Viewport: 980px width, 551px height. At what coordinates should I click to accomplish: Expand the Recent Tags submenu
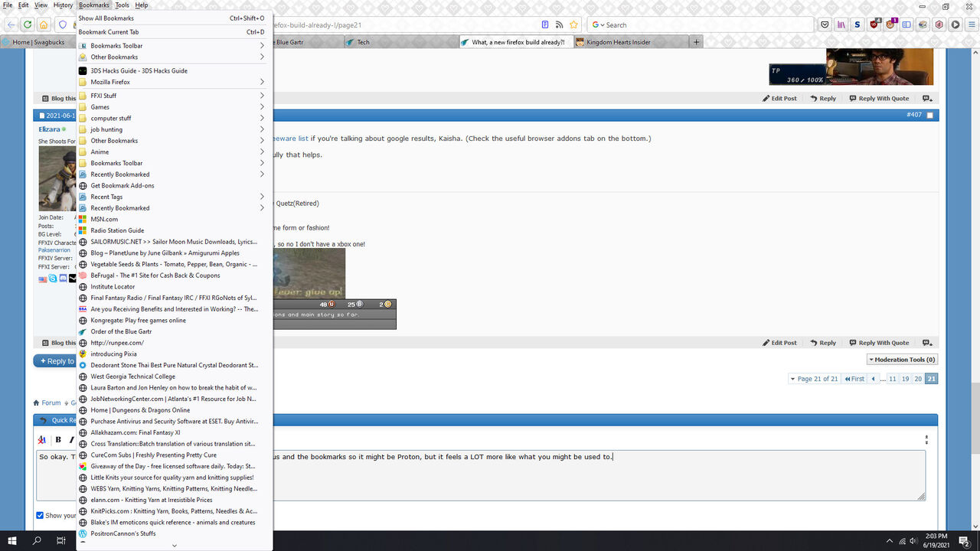[175, 197]
